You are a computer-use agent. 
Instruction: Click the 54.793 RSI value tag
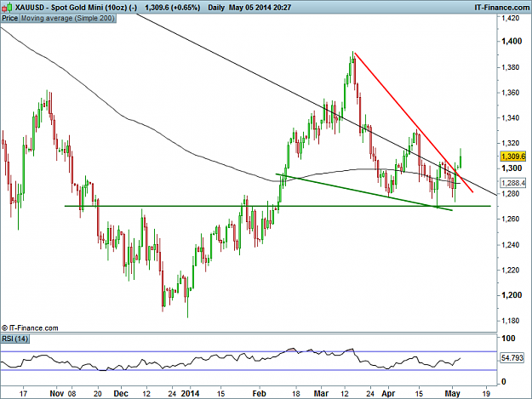coord(512,357)
